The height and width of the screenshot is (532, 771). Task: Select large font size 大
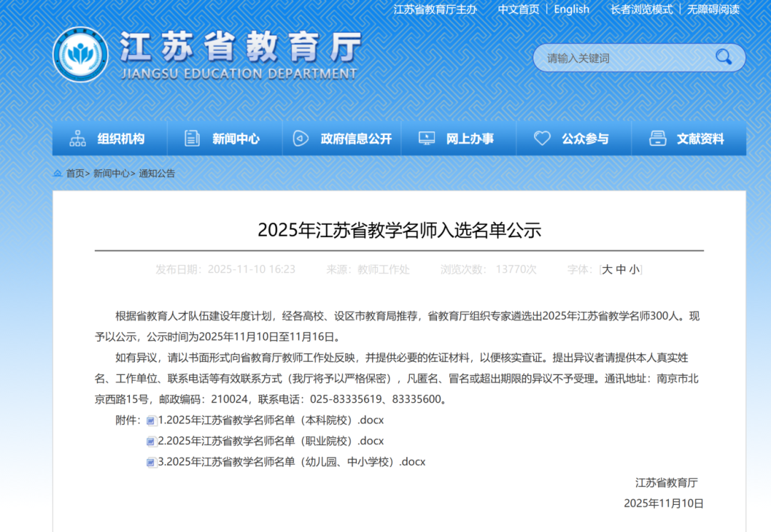tap(608, 269)
